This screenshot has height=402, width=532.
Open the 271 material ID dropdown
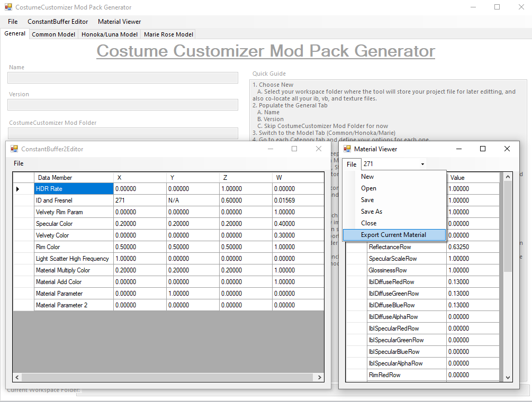(x=422, y=164)
